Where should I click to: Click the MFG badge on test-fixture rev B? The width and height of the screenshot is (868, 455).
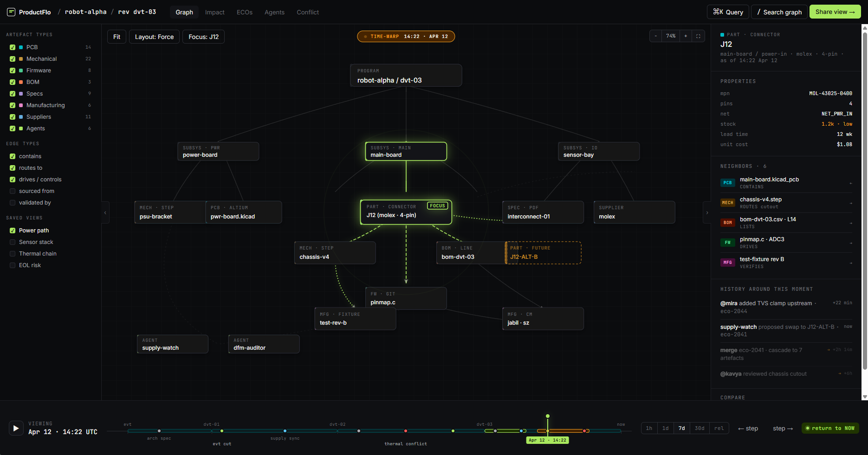[x=727, y=262]
